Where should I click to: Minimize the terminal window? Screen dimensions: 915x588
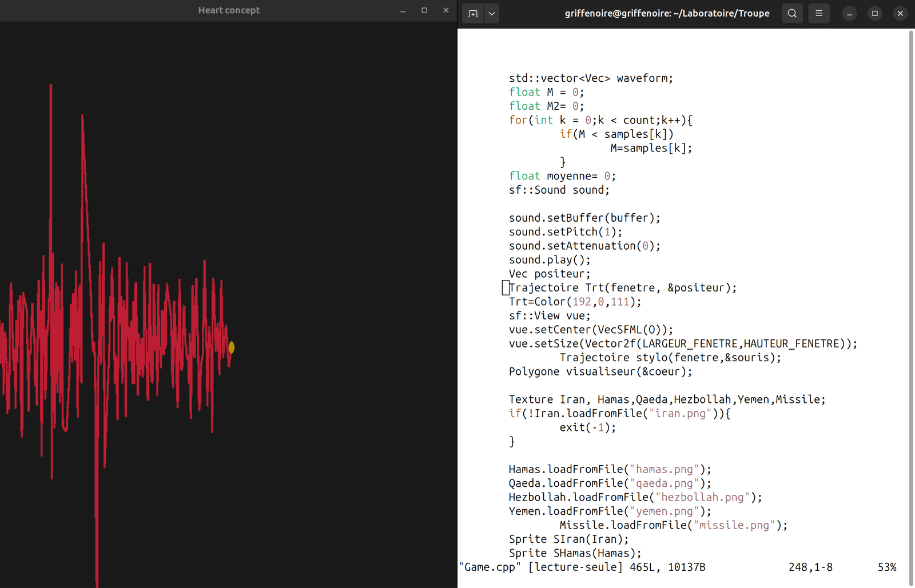850,14
